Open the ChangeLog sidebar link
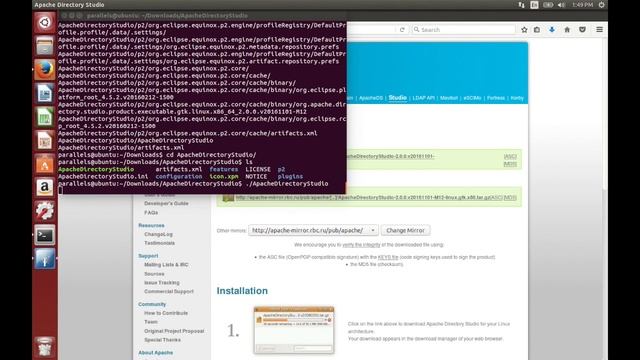 click(158, 234)
